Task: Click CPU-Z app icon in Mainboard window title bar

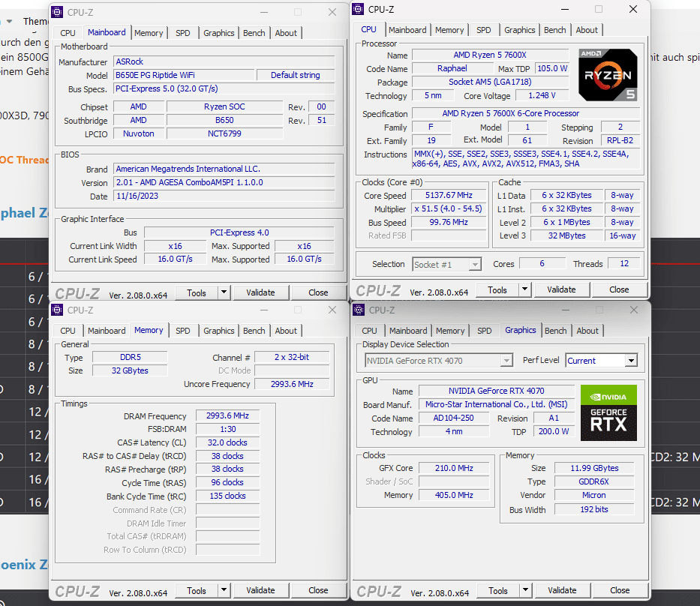Action: coord(57,12)
